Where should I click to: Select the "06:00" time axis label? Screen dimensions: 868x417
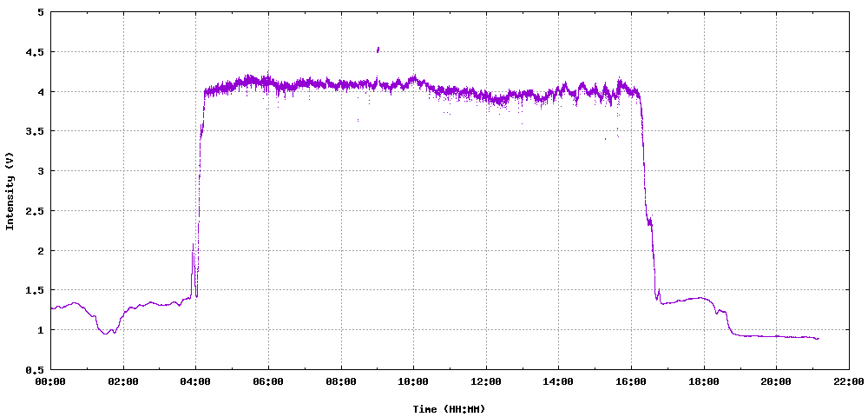coord(268,381)
